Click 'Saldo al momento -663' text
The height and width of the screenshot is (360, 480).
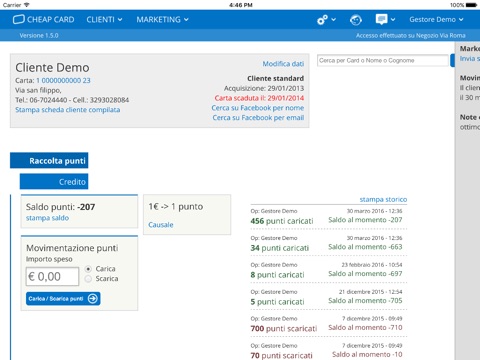pos(365,247)
